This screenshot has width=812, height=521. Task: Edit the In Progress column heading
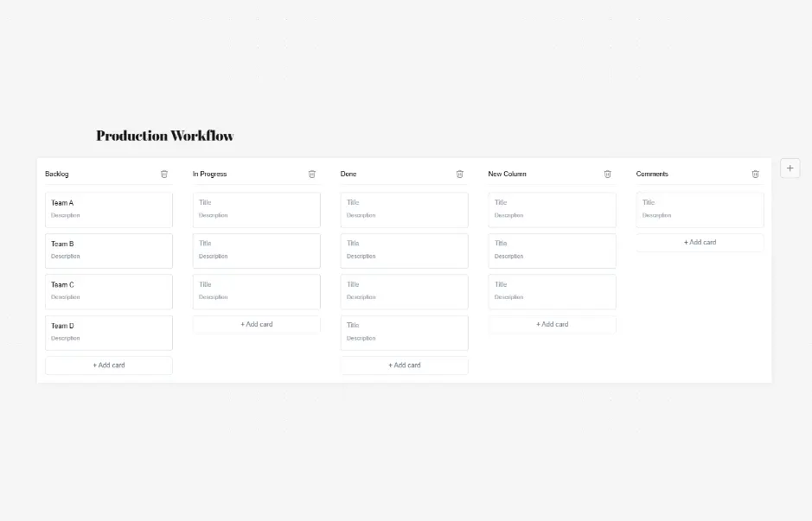(210, 174)
